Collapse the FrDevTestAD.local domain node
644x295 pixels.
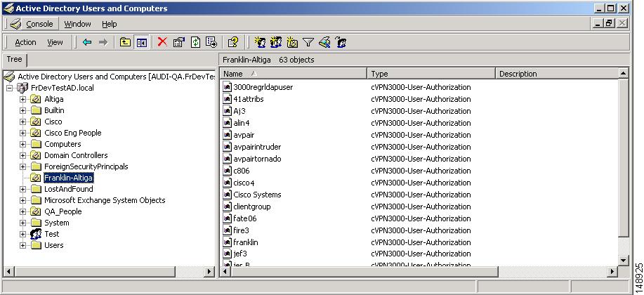click(10, 88)
